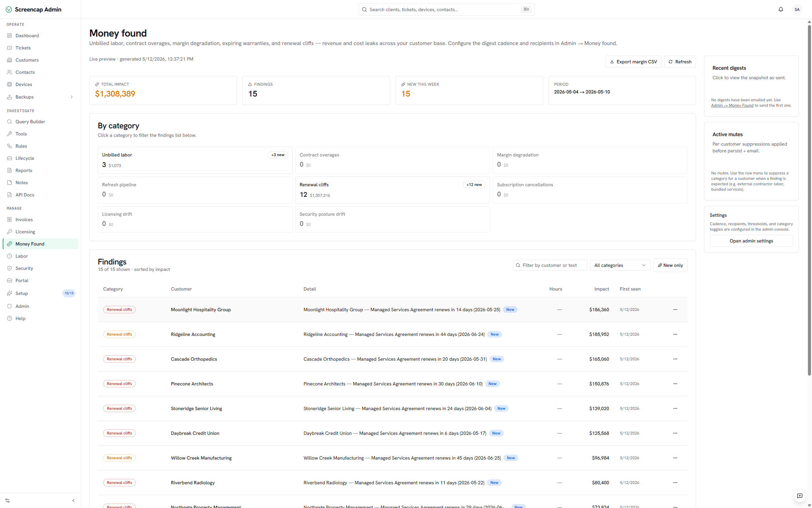Click the Screencap Admin logo icon
812x508 pixels.
click(x=9, y=9)
